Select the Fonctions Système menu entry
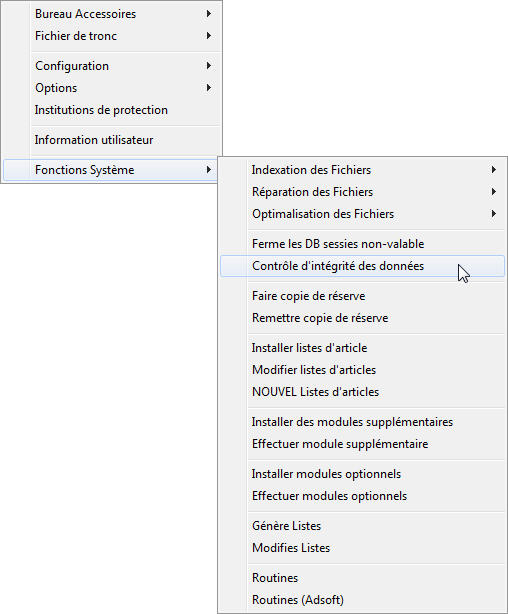Screen dimensions: 508x614 pyautogui.click(x=112, y=170)
